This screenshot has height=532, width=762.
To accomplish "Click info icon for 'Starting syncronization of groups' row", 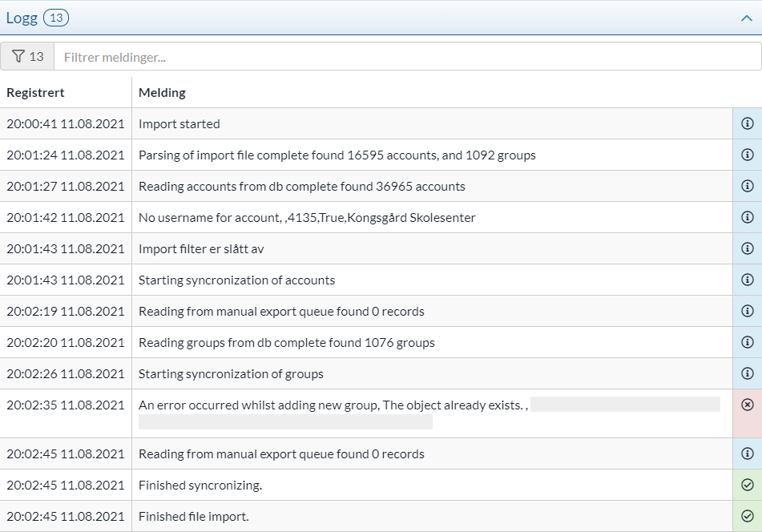I will 747,373.
